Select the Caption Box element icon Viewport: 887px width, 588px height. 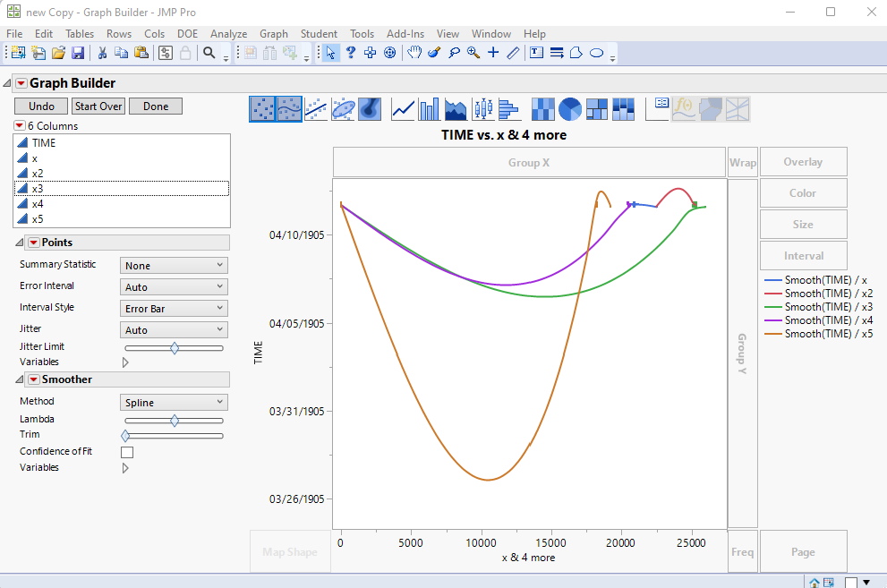[x=657, y=109]
